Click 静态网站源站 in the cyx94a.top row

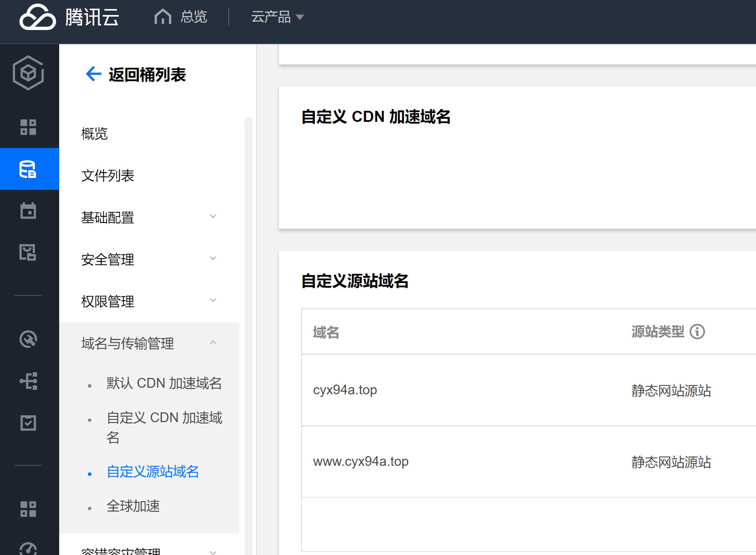671,391
